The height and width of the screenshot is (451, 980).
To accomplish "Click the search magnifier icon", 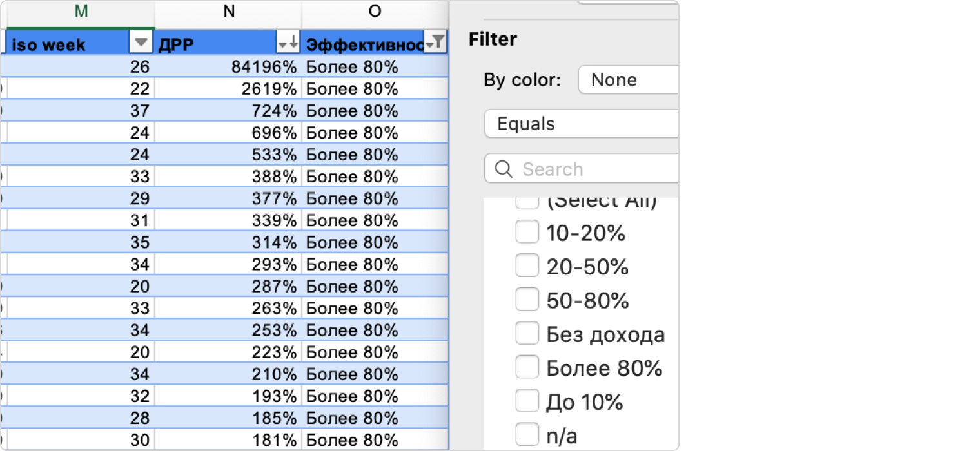I will click(x=504, y=169).
